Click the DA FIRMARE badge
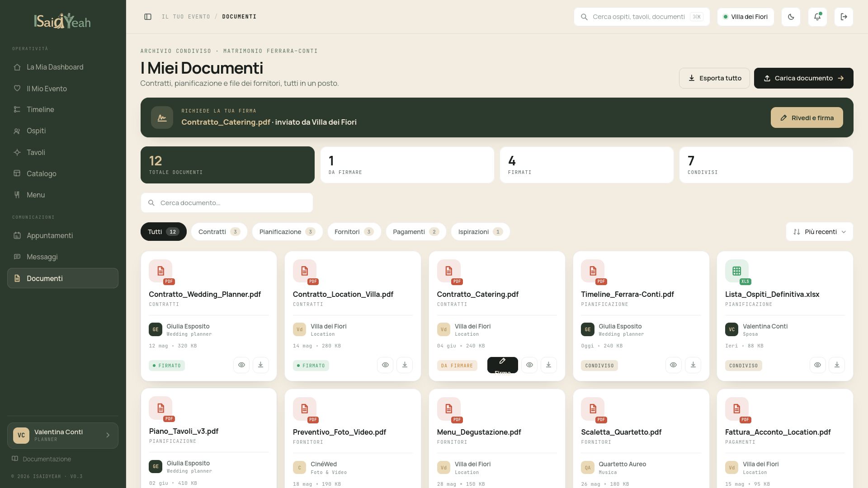 tap(457, 366)
